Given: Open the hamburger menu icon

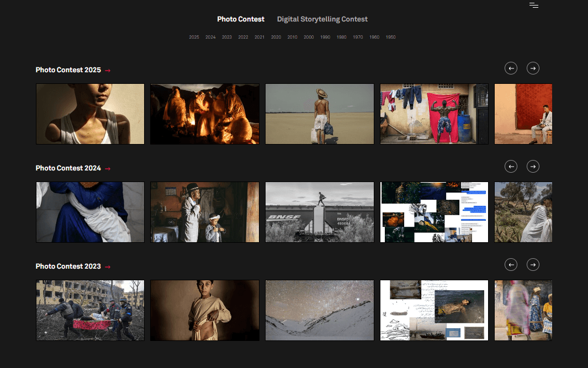Looking at the screenshot, I should tap(533, 6).
